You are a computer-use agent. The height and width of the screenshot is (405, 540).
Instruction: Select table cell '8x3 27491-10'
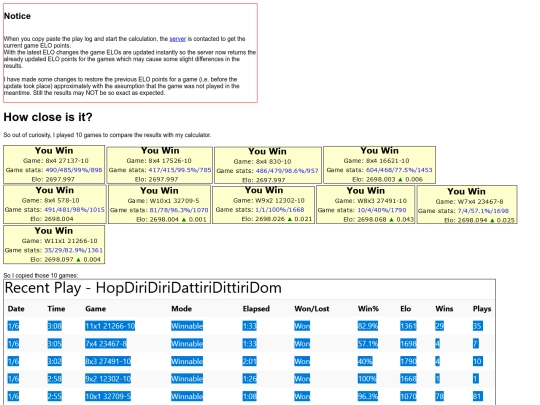[x=108, y=361]
